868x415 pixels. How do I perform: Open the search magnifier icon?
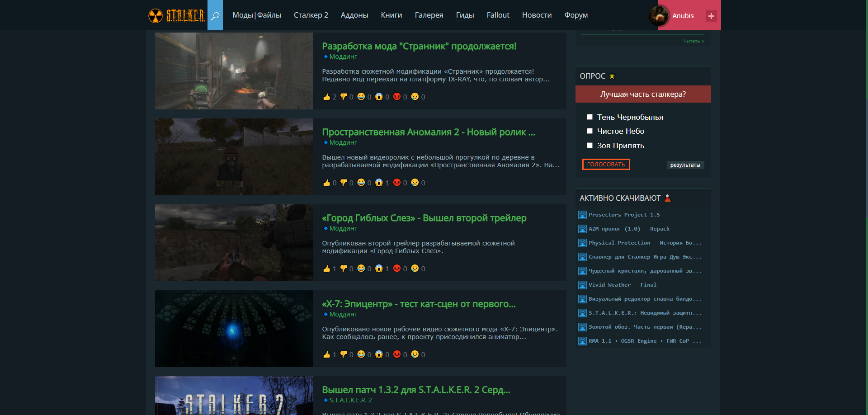pyautogui.click(x=215, y=15)
